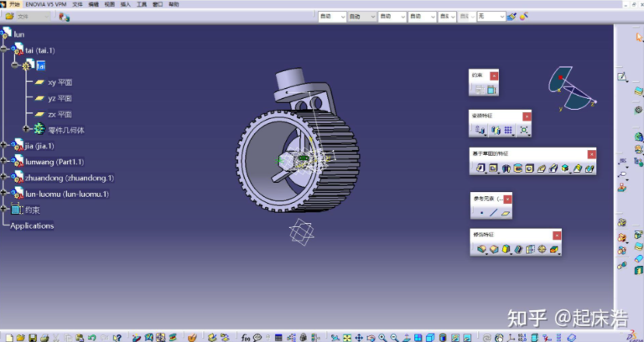Expand the zhuandong (zhuandong.1) node
644x342 pixels.
[3, 177]
